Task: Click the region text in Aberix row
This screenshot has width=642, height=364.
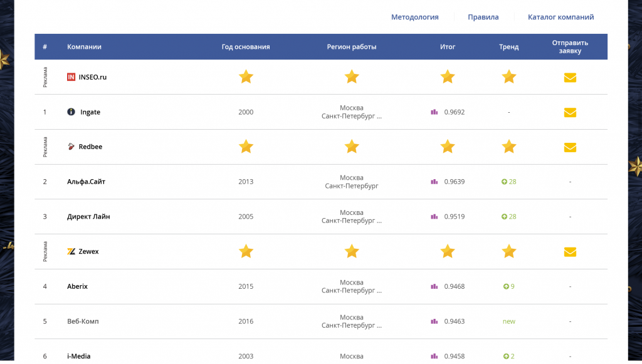Action: click(x=352, y=286)
